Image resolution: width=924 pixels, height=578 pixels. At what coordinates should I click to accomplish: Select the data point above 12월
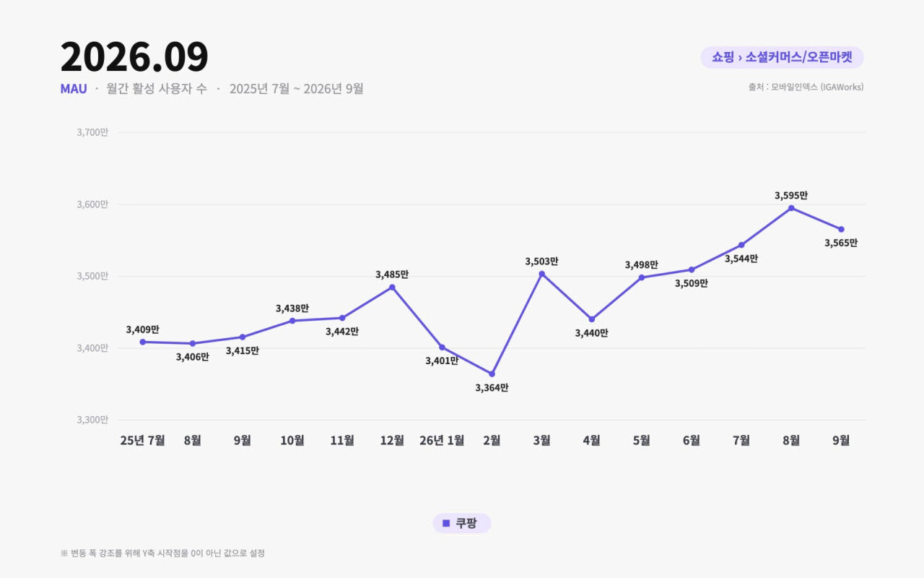(392, 287)
